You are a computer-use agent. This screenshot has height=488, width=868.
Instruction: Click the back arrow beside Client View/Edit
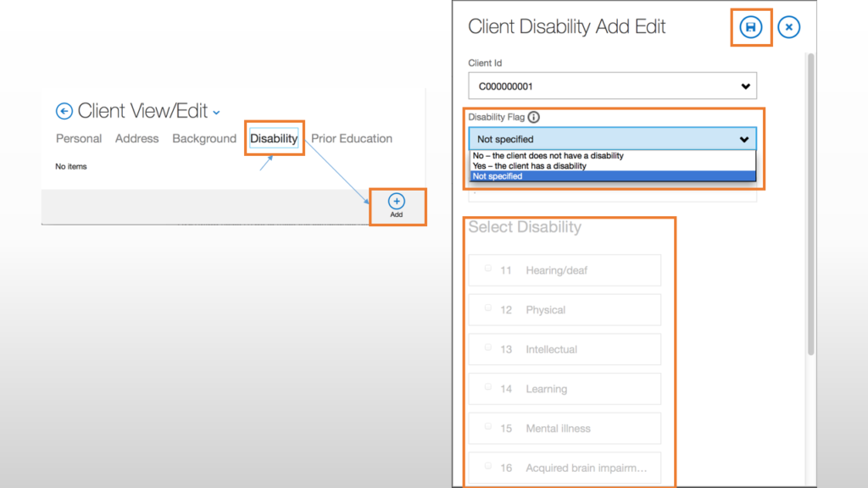tap(64, 111)
